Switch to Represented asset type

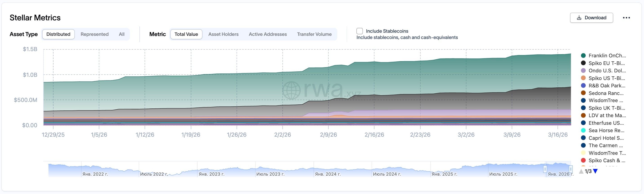(95, 34)
